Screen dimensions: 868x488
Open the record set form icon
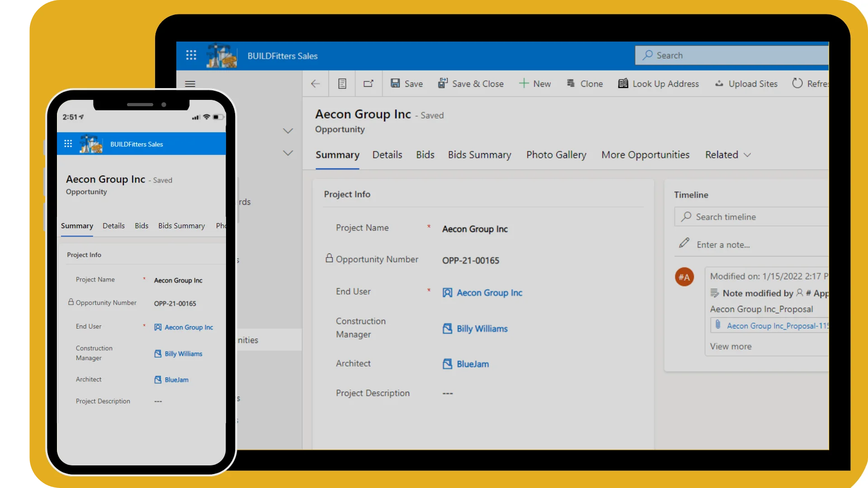tap(342, 84)
